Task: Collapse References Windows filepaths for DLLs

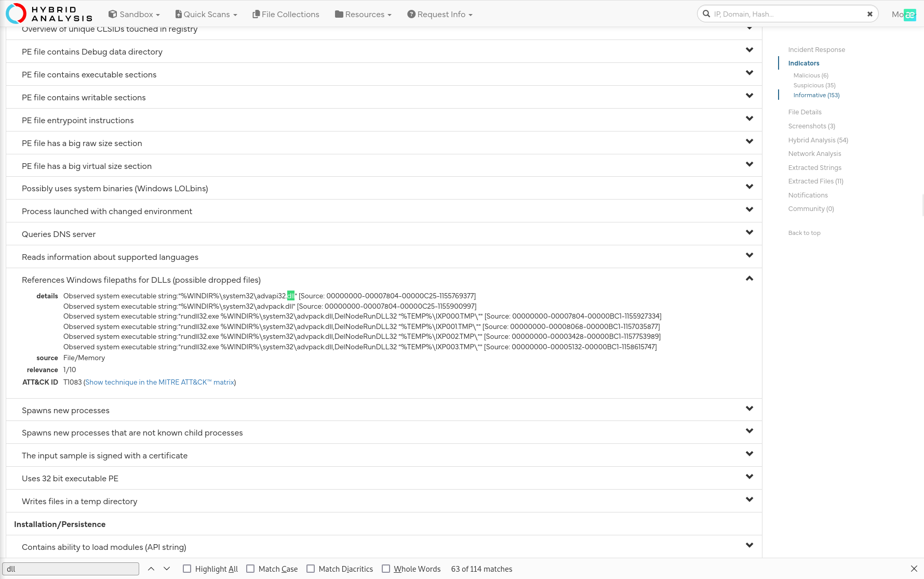Action: (749, 279)
